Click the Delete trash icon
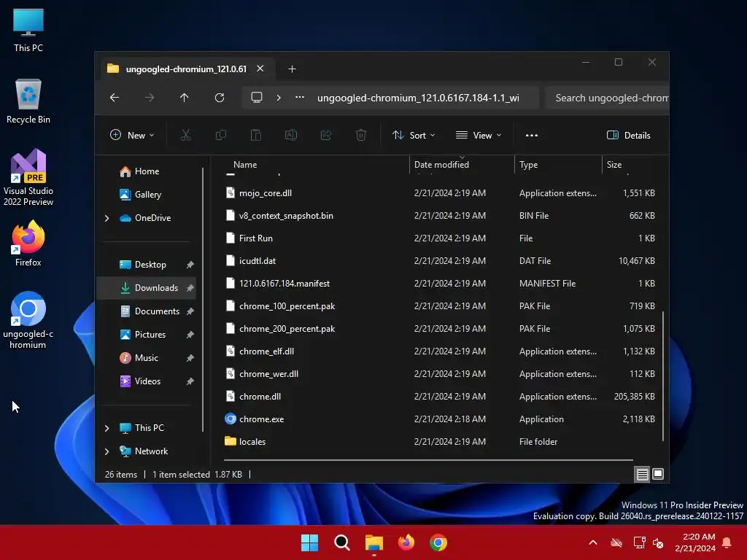747x560 pixels. (361, 135)
